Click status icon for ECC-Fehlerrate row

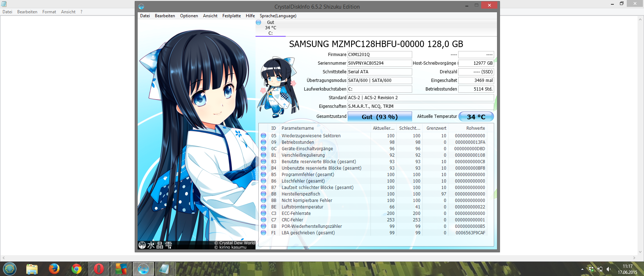[x=263, y=213]
